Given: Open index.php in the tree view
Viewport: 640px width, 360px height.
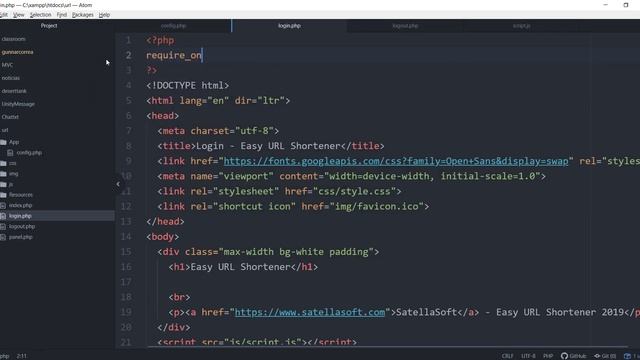Looking at the screenshot, I should pyautogui.click(x=20, y=205).
